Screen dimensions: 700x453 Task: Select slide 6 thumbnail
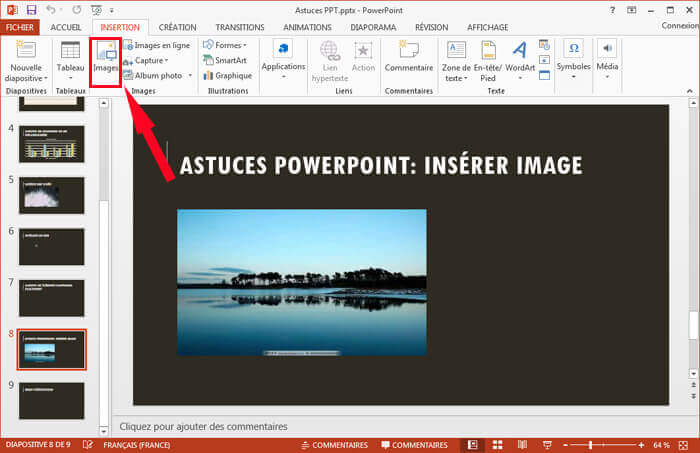(x=51, y=246)
